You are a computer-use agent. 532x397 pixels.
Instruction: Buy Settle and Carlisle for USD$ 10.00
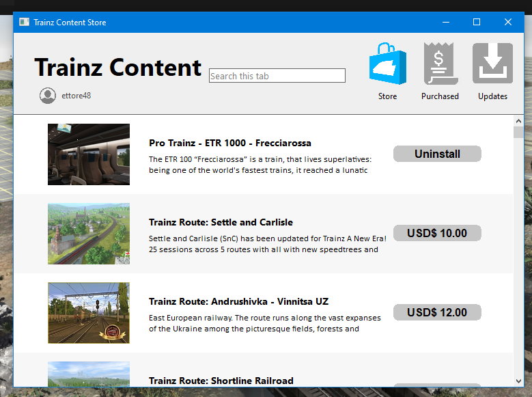tap(437, 233)
